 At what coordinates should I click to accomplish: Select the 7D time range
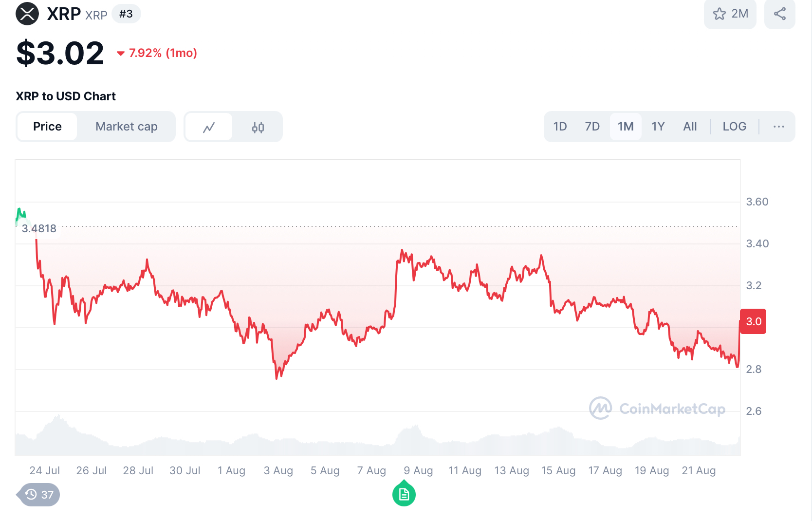click(592, 127)
